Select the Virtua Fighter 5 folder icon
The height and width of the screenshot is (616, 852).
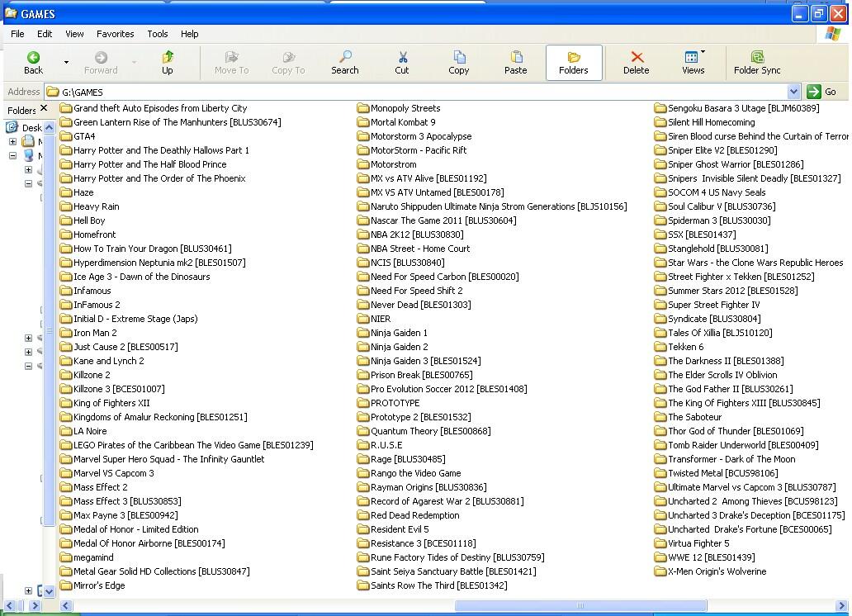coord(660,543)
